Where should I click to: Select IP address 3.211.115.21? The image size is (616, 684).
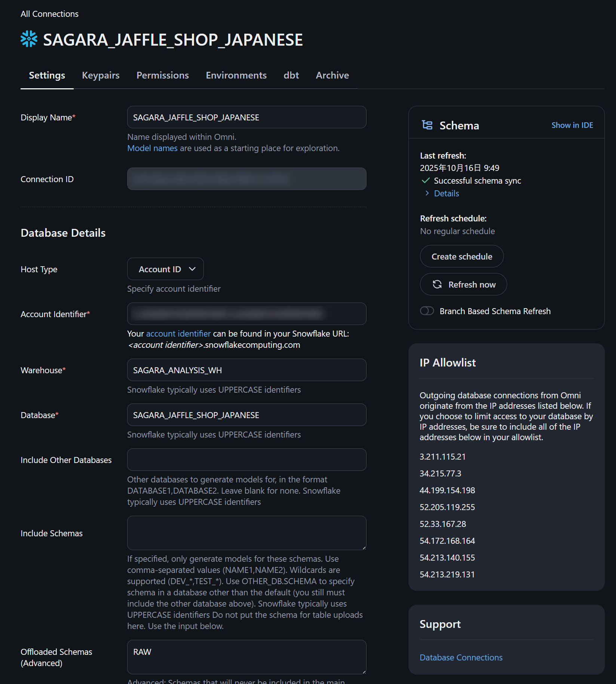(x=443, y=456)
